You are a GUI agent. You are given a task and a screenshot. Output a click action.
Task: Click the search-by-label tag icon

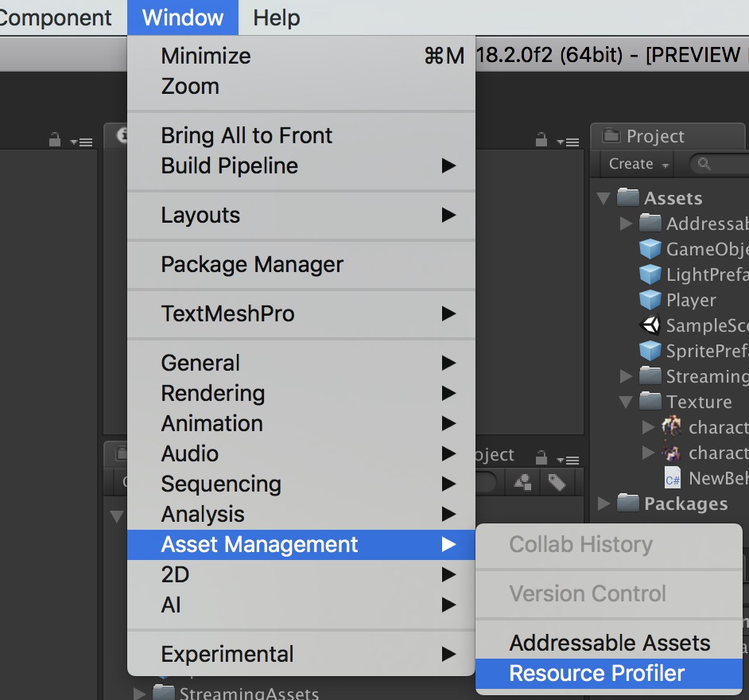(x=557, y=482)
